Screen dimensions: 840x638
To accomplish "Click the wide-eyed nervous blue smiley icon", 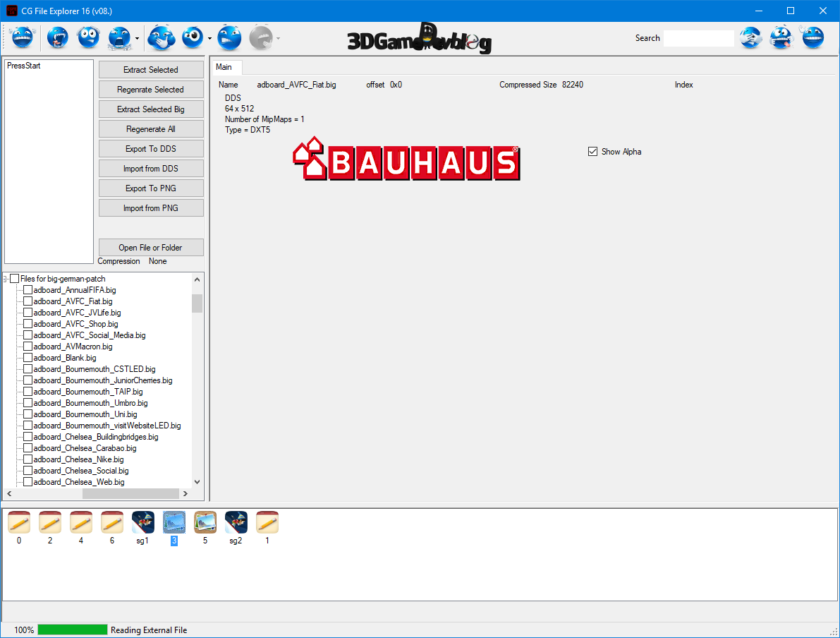I will [88, 38].
